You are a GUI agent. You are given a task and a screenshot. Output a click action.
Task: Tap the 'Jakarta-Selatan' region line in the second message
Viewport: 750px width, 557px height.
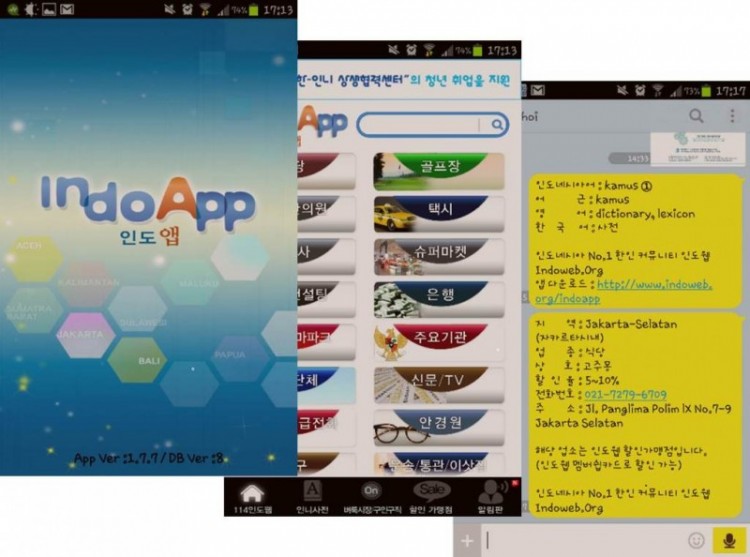(x=606, y=324)
